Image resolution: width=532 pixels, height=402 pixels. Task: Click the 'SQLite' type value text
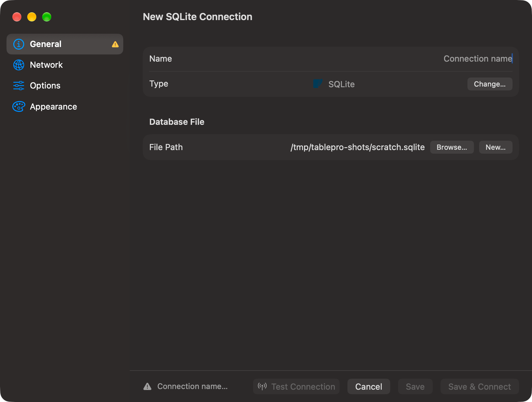click(342, 84)
